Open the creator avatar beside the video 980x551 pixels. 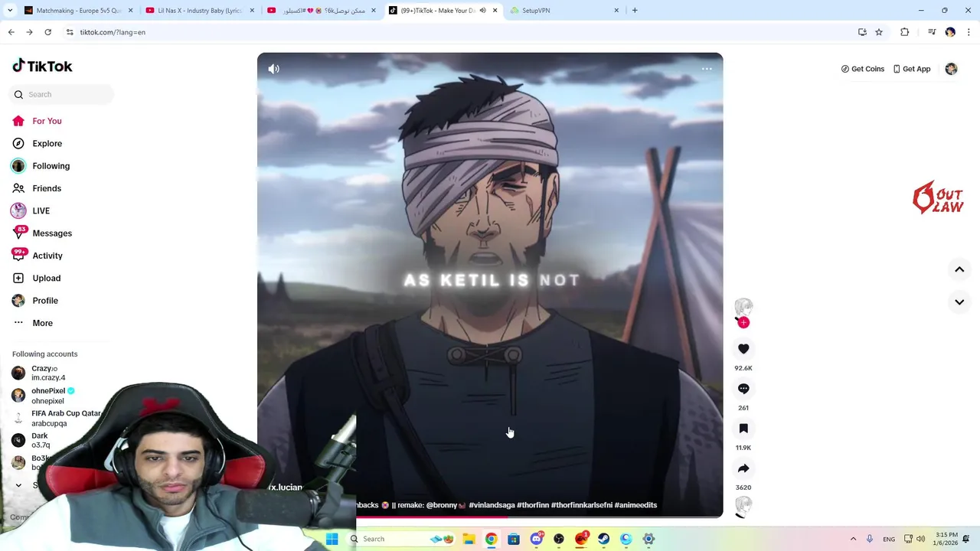tap(743, 308)
